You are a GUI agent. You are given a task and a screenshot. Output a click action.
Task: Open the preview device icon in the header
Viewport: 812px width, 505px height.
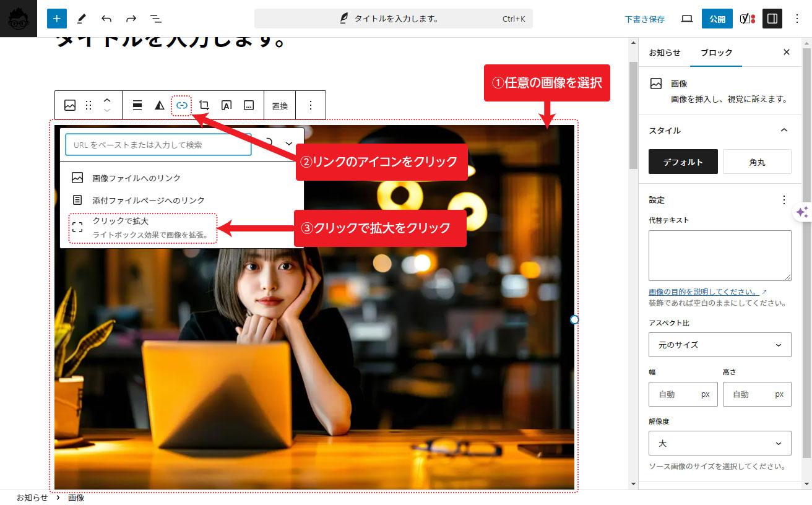pyautogui.click(x=687, y=19)
